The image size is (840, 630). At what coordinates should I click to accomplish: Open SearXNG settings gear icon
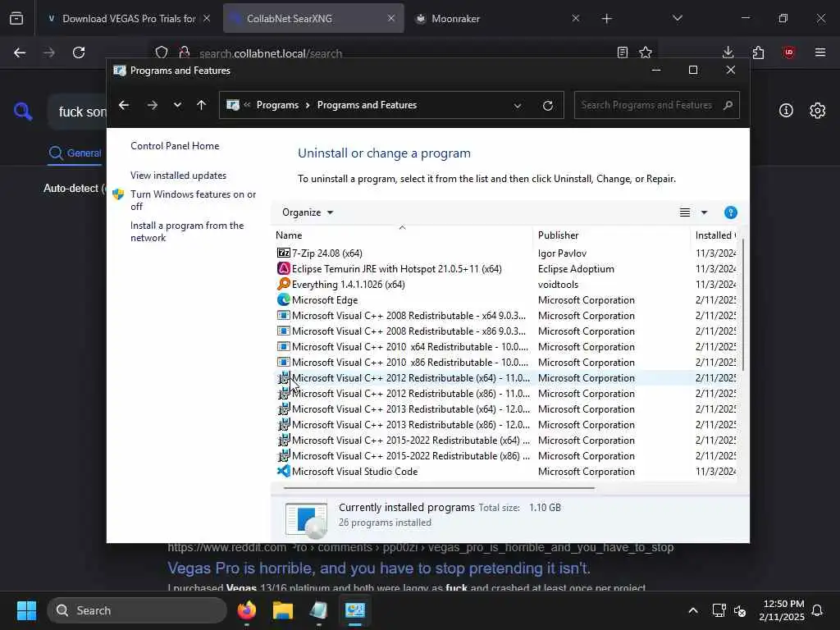pos(817,111)
